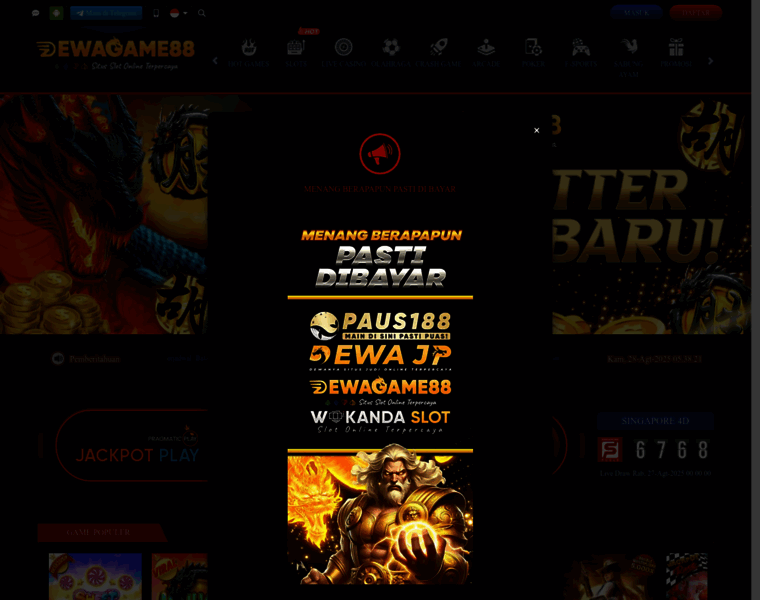Viewport: 760px width, 600px height.
Task: Click the SINGAPORE 4D header
Action: click(x=655, y=421)
